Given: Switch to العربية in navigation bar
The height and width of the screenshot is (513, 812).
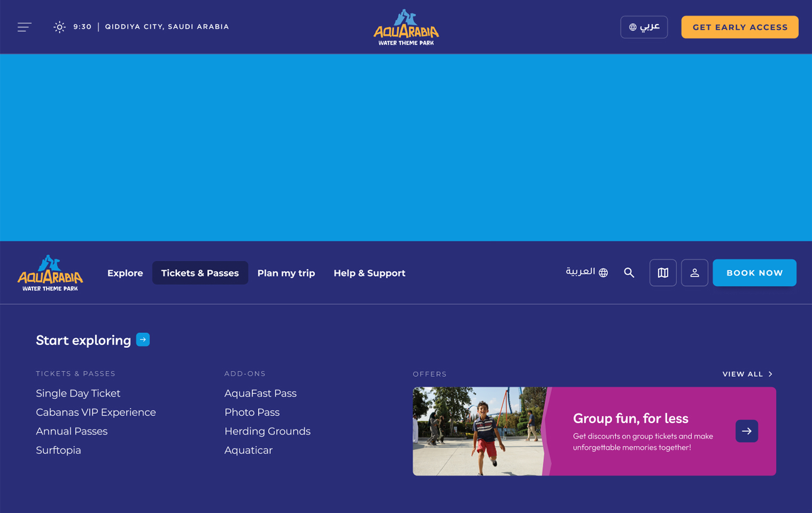Looking at the screenshot, I should tap(587, 272).
